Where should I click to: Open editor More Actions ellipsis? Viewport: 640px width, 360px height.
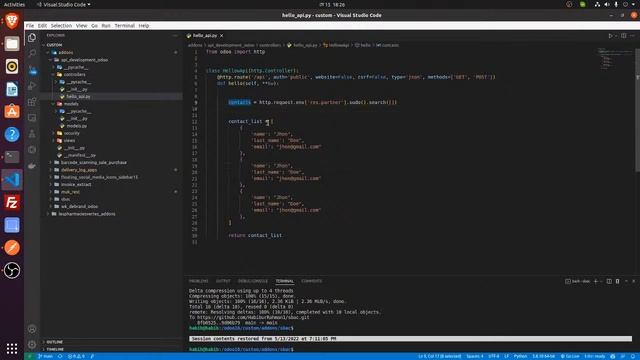(x=632, y=36)
